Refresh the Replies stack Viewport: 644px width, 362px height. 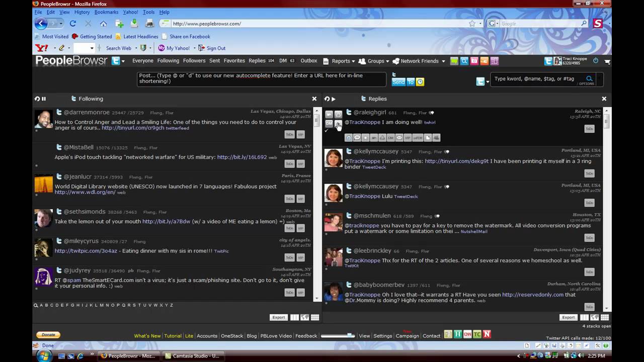click(x=327, y=99)
